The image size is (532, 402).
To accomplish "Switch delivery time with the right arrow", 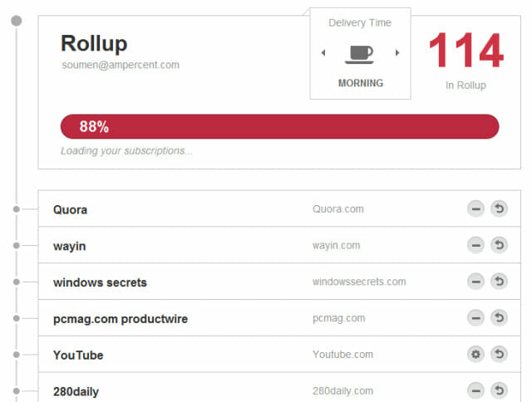I will click(397, 52).
